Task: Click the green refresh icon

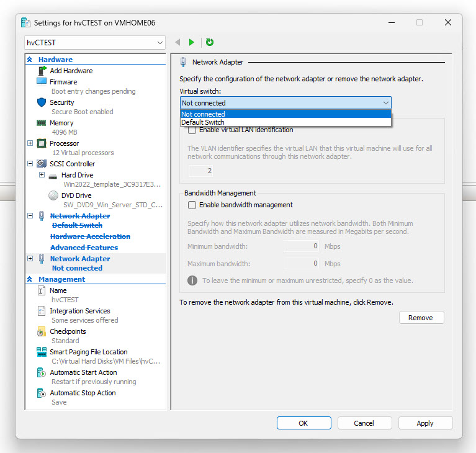Action: [210, 42]
